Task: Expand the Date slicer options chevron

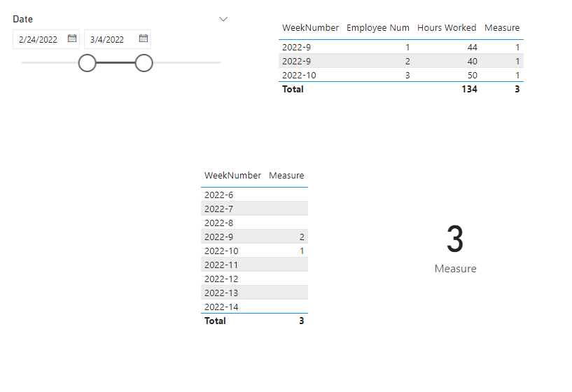Action: 223,19
